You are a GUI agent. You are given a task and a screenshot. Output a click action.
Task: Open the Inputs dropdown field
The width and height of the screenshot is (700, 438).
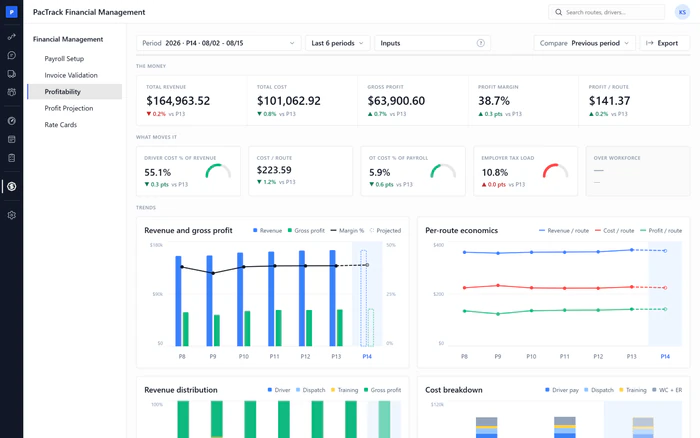click(432, 43)
